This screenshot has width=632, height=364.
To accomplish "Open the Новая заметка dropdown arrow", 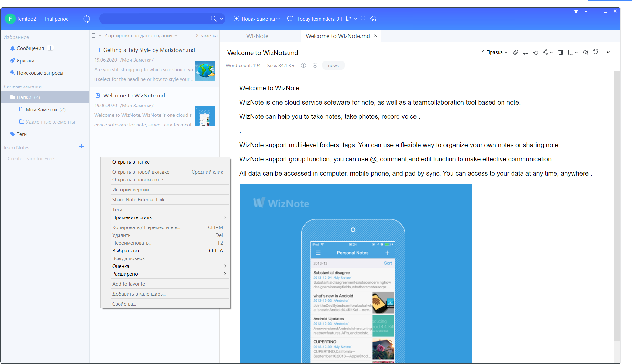I will click(278, 19).
